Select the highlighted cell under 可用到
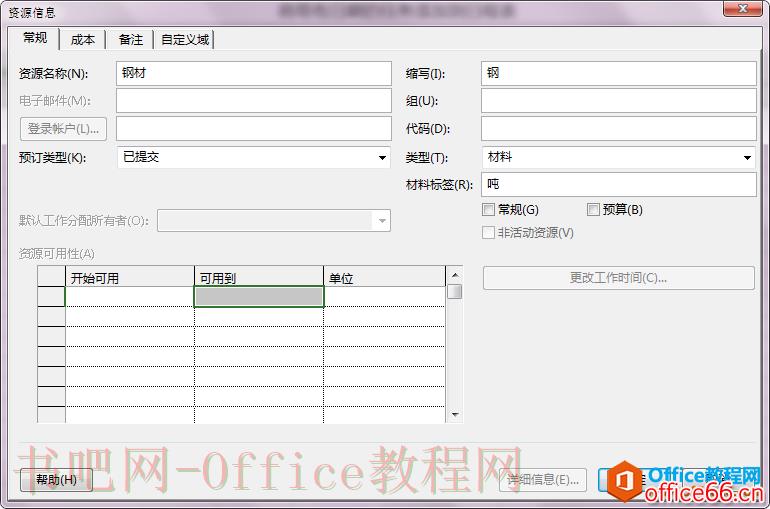This screenshot has width=770, height=509. pyautogui.click(x=259, y=297)
